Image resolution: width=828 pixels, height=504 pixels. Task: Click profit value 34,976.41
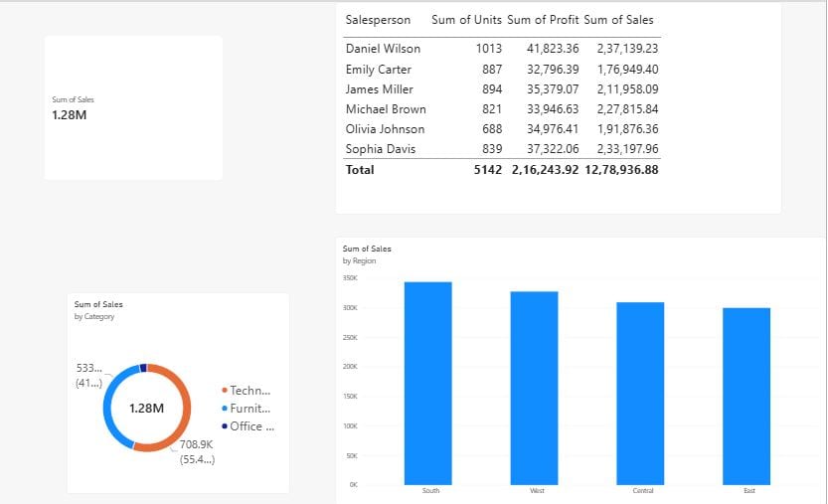553,129
